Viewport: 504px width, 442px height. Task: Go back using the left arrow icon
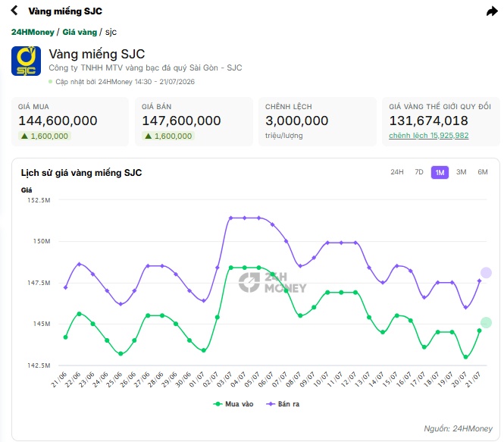pos(14,11)
